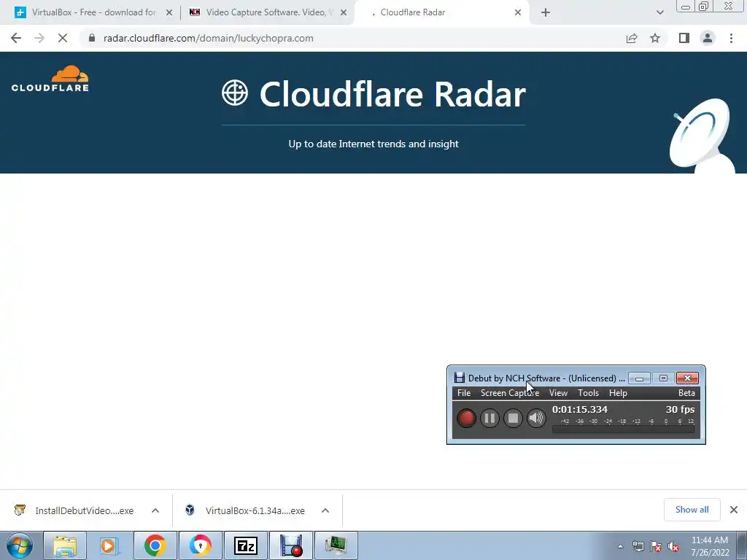
Task: Click the Chrome icon in the taskbar
Action: (x=155, y=545)
